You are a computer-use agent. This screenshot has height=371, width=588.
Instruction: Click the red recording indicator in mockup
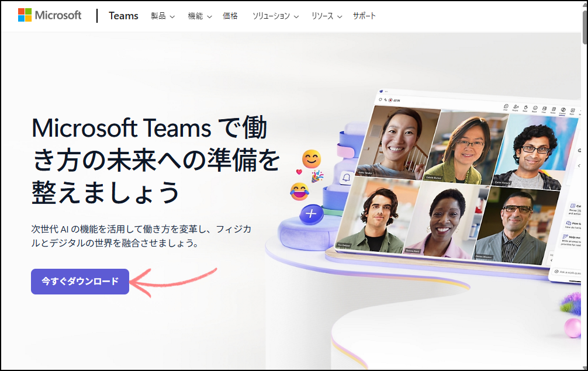390,100
